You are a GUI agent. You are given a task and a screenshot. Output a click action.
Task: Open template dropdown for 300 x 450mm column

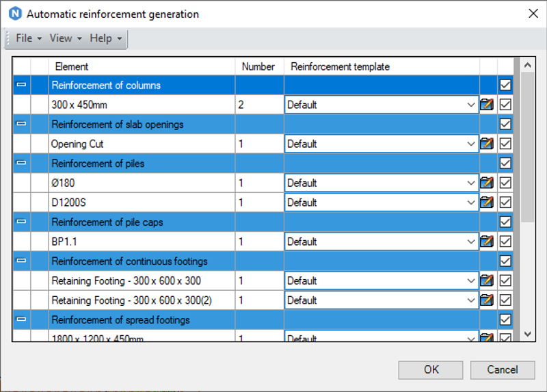point(470,105)
